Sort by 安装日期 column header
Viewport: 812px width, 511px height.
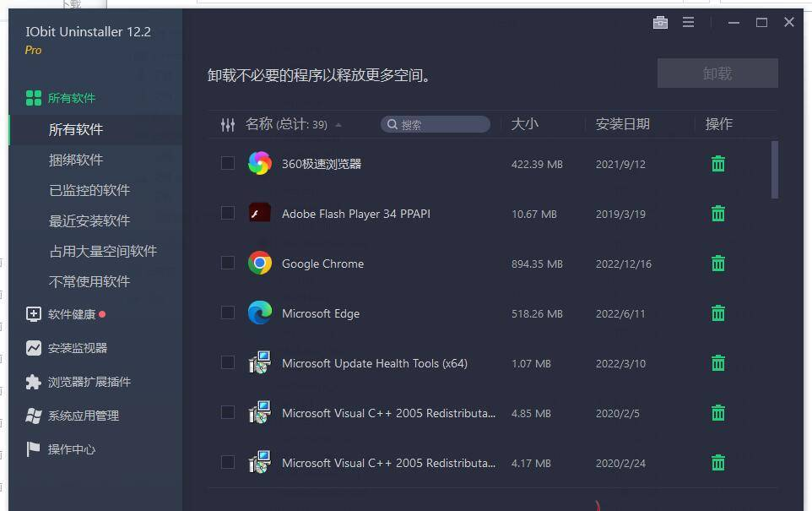click(x=622, y=124)
